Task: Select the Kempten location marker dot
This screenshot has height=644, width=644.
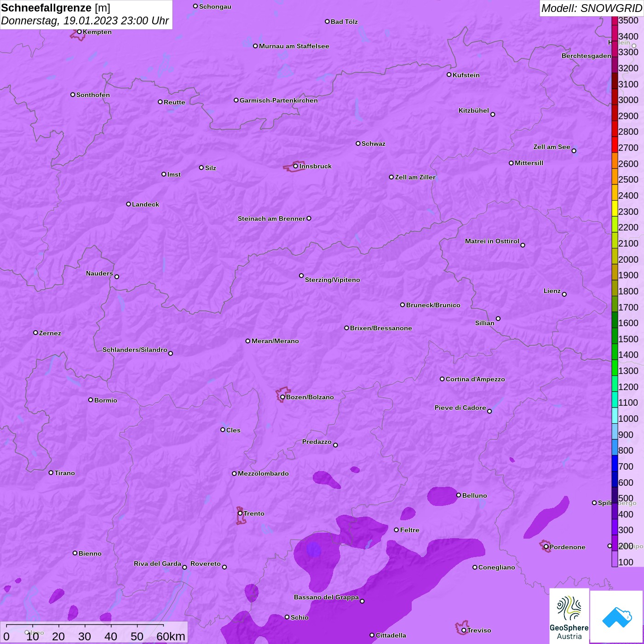Action: pos(79,32)
